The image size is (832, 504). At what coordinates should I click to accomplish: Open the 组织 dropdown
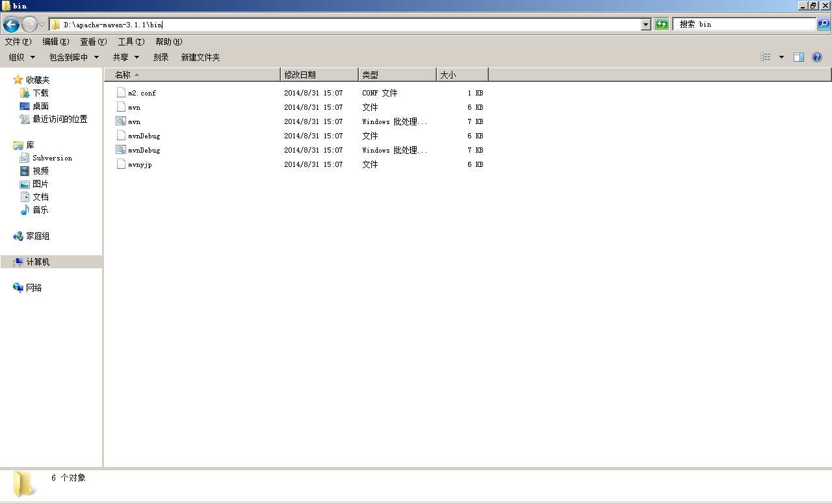[22, 57]
